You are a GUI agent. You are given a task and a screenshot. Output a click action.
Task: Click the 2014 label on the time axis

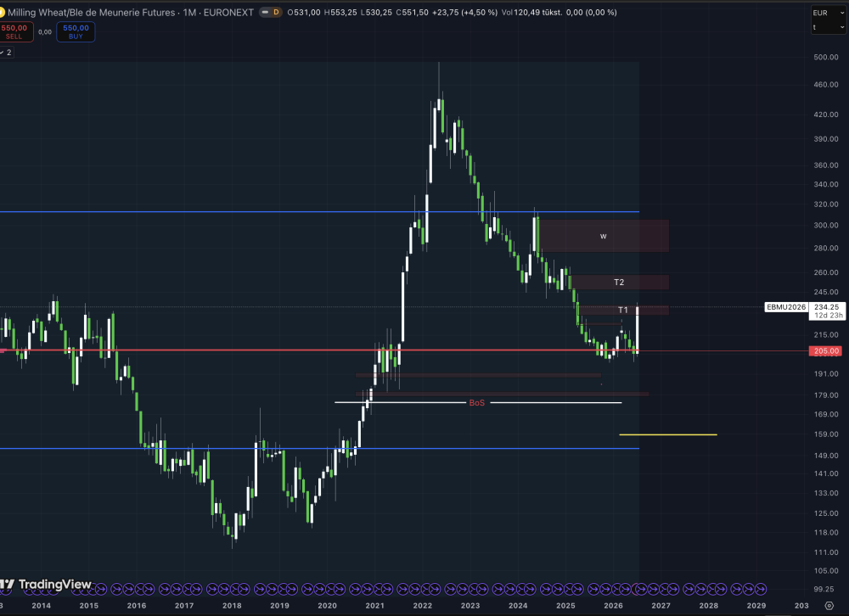pos(41,606)
